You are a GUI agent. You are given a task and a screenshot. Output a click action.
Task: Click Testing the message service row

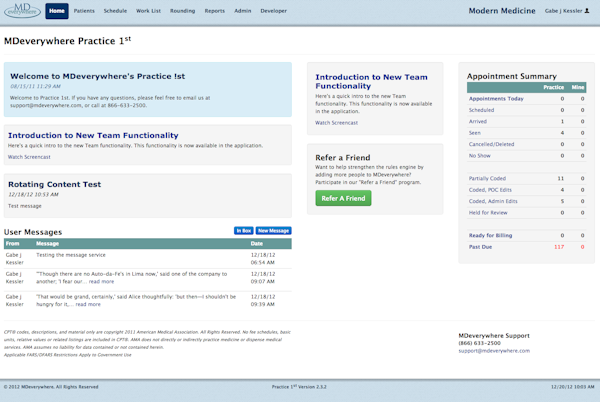pos(148,259)
